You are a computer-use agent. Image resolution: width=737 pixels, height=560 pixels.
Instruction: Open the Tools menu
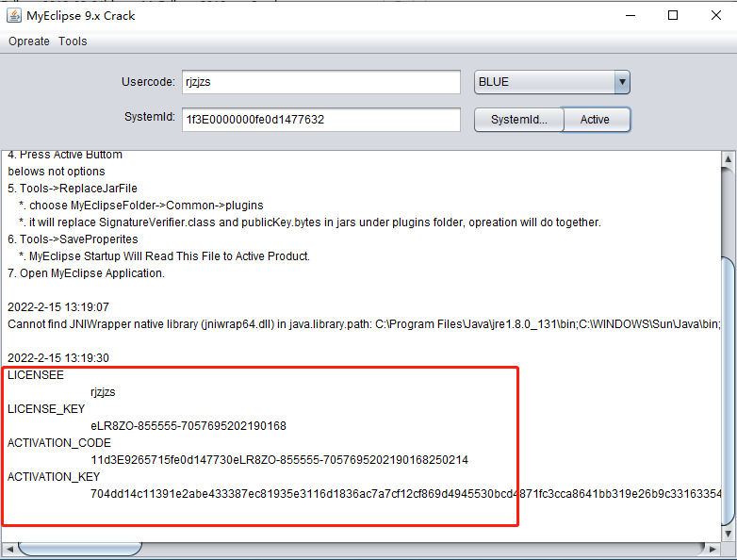pyautogui.click(x=73, y=41)
